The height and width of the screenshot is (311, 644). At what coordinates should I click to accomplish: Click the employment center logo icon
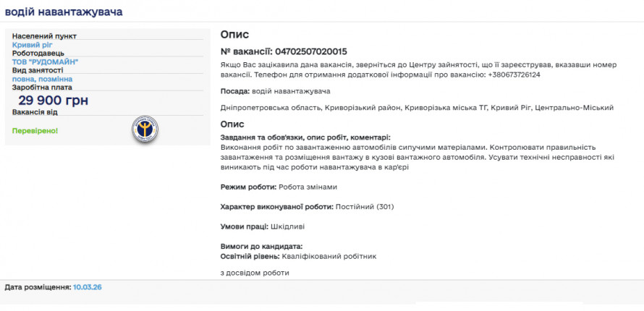coord(144,129)
